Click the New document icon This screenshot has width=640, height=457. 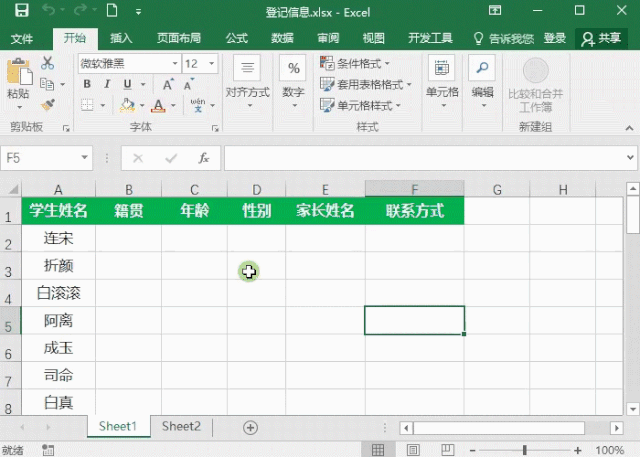[112, 10]
